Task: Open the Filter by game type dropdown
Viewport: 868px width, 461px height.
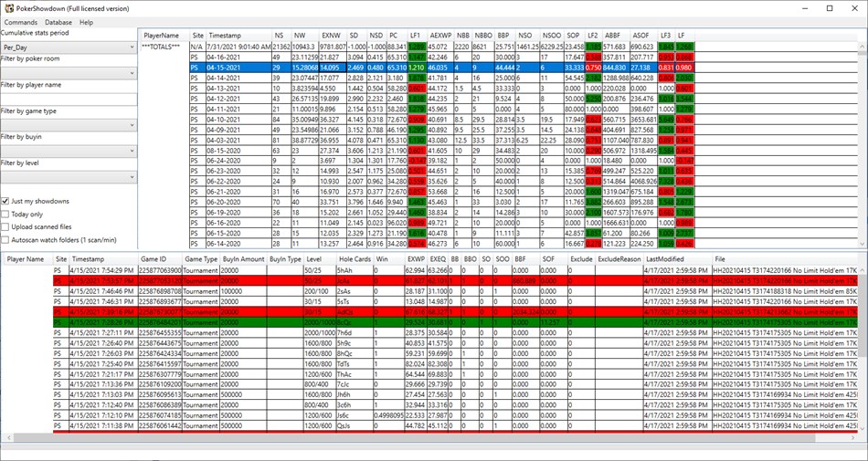Action: point(69,125)
